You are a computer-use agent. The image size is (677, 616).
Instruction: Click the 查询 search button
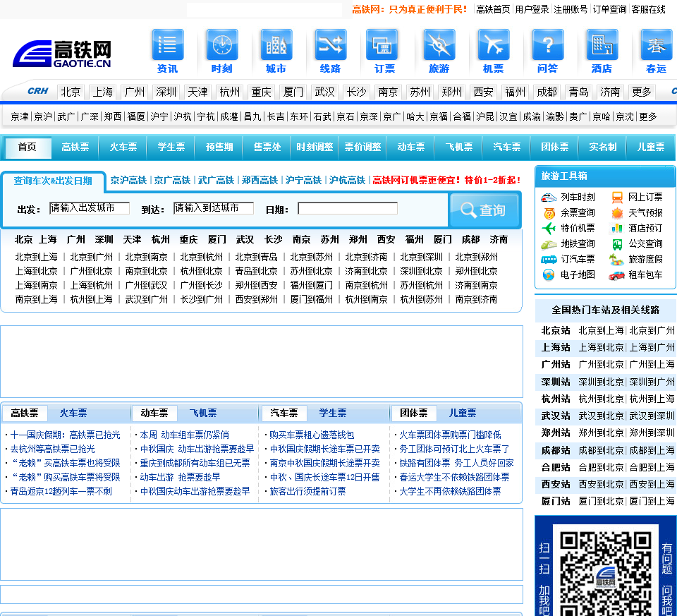point(484,210)
